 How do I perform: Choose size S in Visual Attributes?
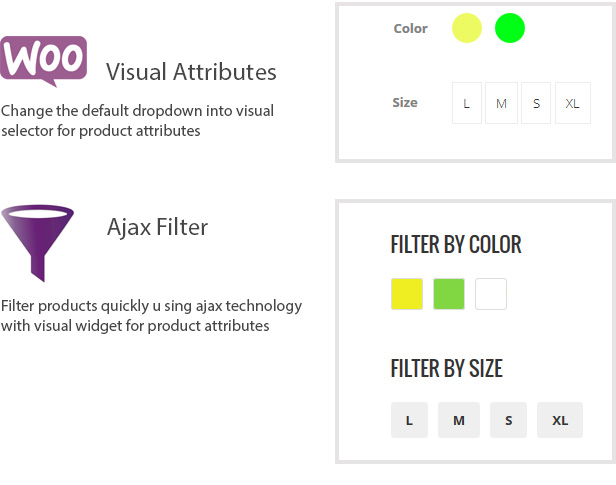(536, 103)
